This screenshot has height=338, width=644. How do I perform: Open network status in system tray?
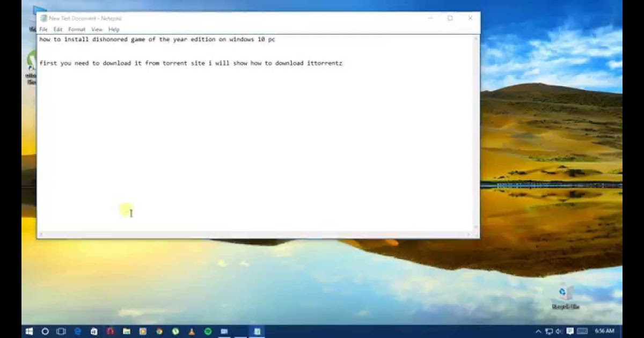coord(549,332)
